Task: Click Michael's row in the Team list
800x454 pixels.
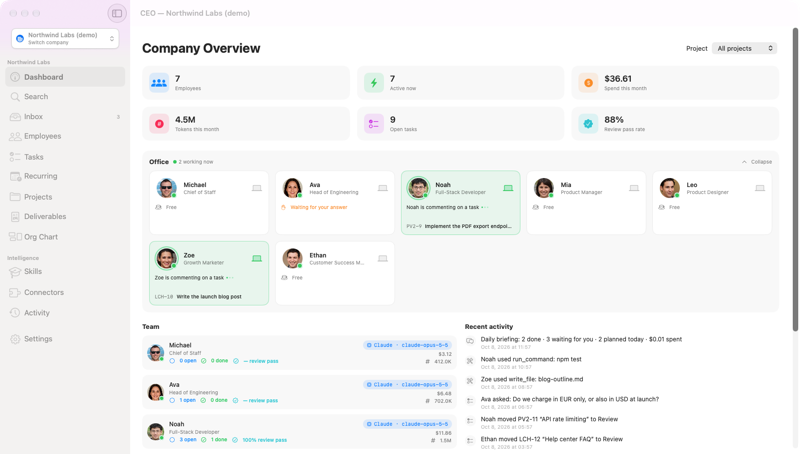Action: click(299, 352)
